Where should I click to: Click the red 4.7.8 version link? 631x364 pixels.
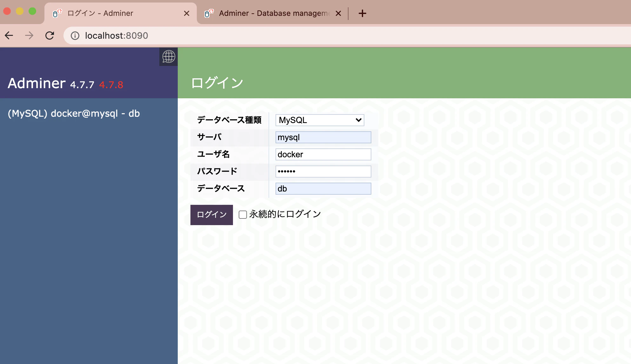coord(111,85)
